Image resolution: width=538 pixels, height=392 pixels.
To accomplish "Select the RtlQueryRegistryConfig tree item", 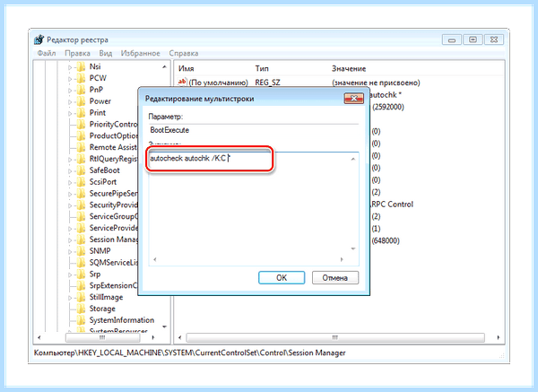I will click(113, 159).
